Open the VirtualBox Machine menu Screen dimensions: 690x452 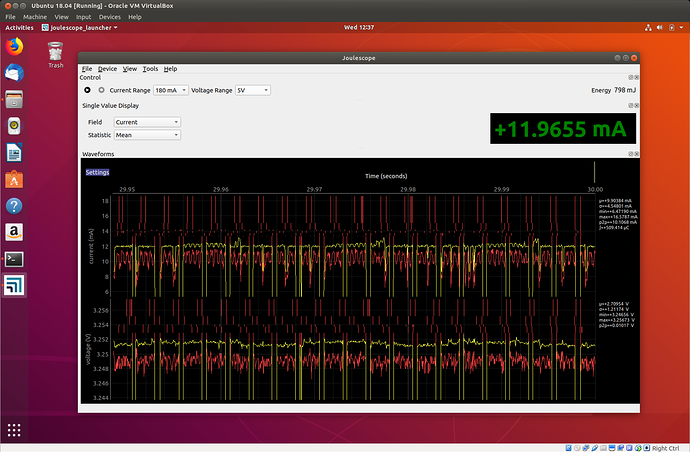[35, 17]
